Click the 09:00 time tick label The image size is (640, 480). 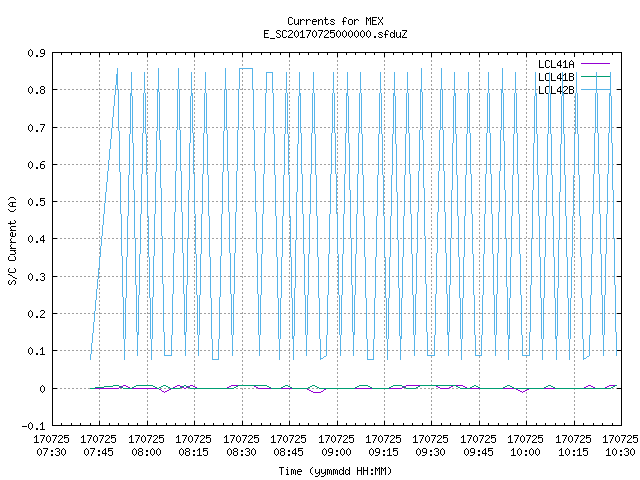336,453
